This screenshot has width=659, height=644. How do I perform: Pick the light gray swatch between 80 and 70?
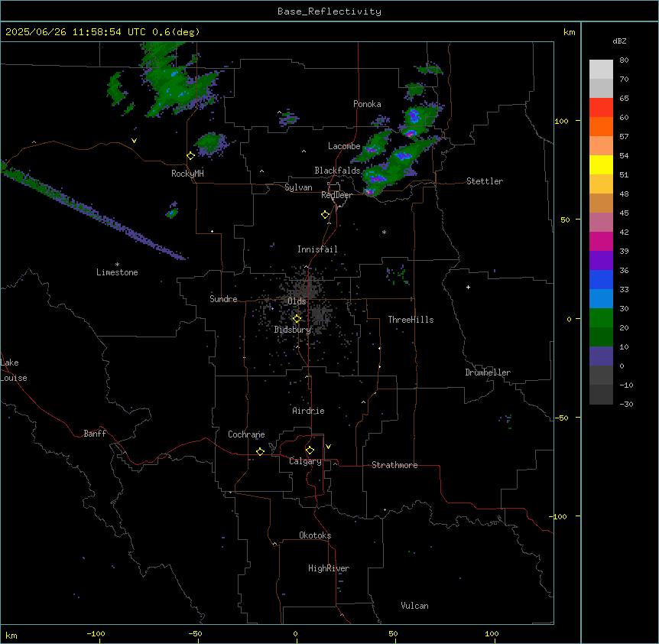pyautogui.click(x=601, y=70)
